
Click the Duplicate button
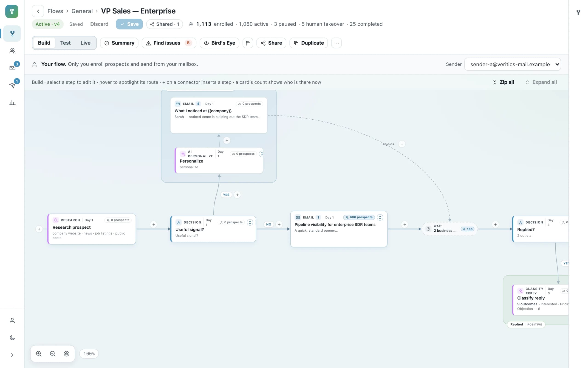tap(308, 43)
